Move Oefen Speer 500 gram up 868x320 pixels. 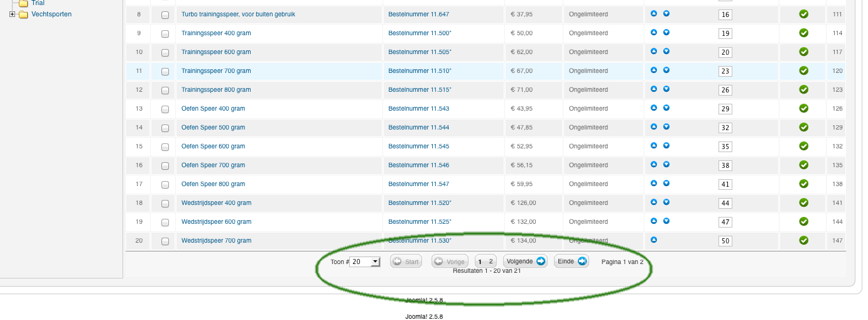pos(653,126)
